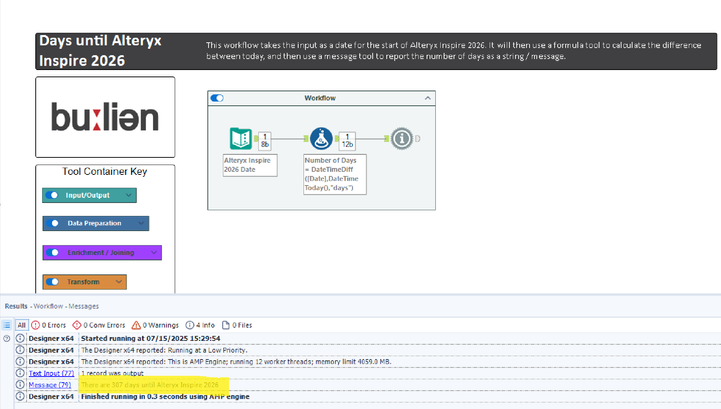Filter results by 0 Files

(237, 325)
